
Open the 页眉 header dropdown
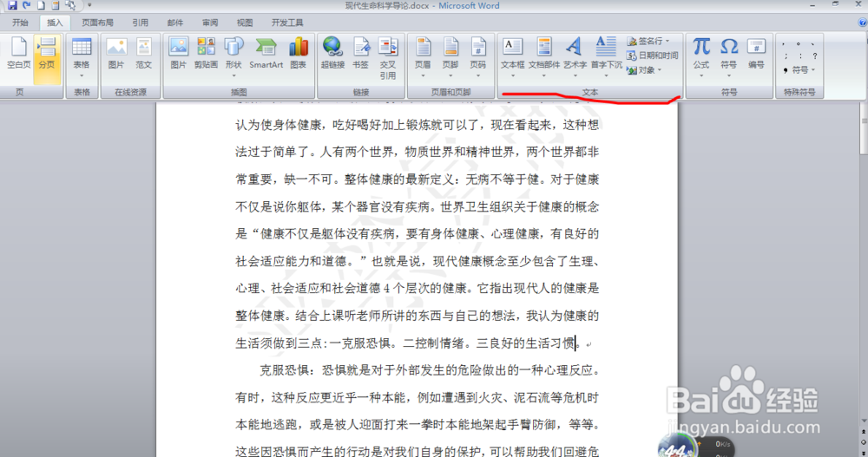tap(423, 57)
